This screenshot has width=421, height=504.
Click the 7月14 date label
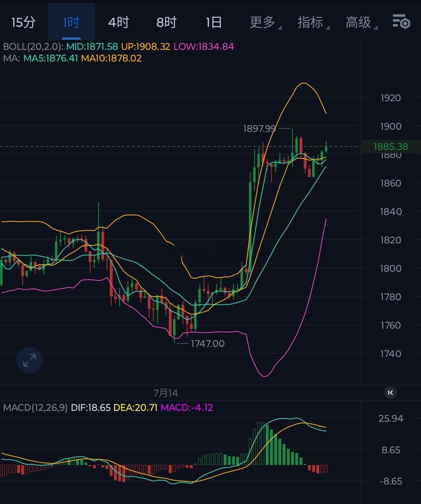coord(166,393)
